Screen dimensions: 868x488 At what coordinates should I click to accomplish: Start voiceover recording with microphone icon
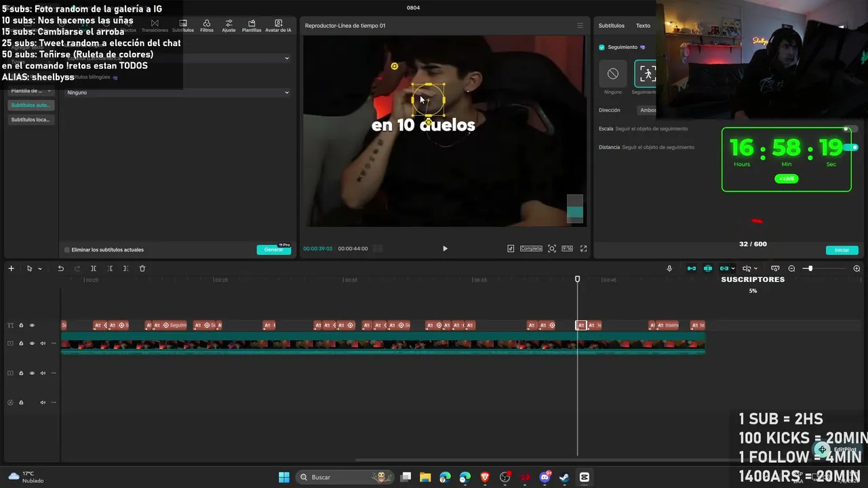point(669,268)
